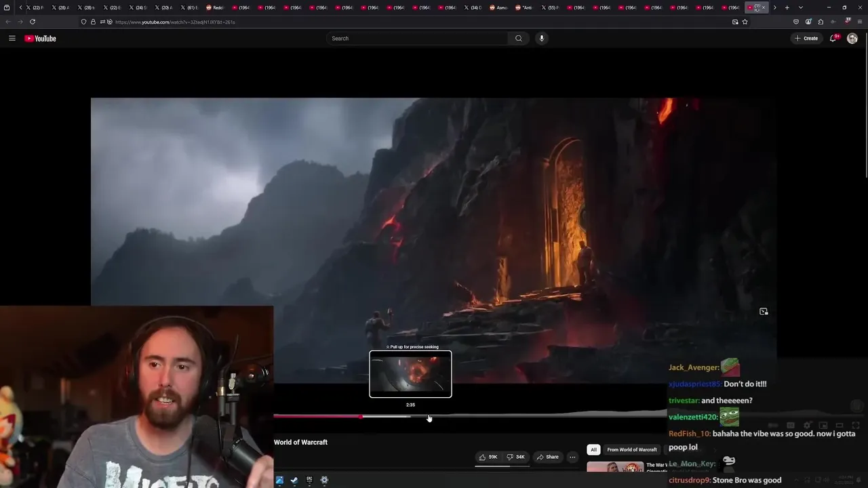Open the Create button menu
The height and width of the screenshot is (488, 868).
coord(806,39)
